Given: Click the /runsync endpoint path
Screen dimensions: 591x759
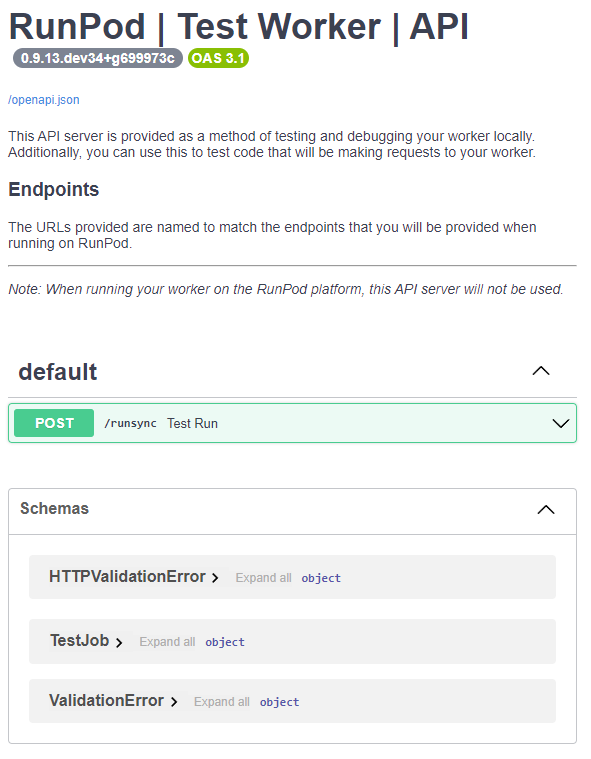Looking at the screenshot, I should (130, 423).
